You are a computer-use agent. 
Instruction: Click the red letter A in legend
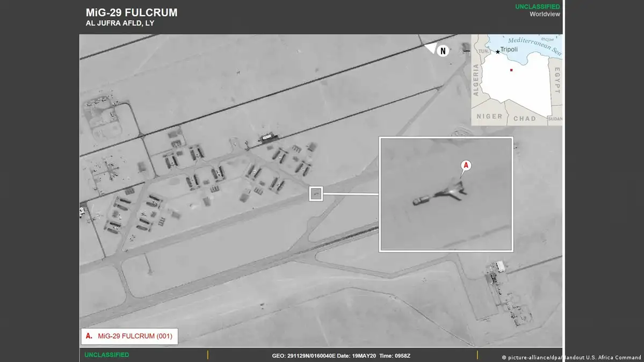point(89,336)
